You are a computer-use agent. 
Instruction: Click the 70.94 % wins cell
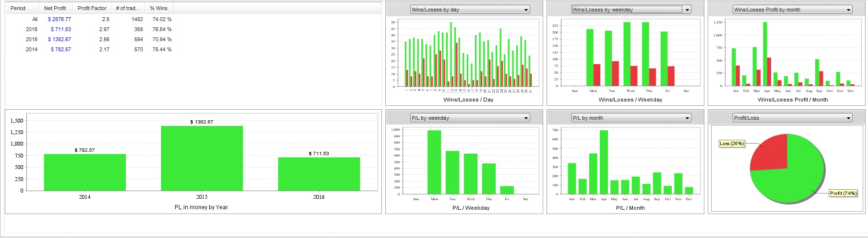[162, 39]
